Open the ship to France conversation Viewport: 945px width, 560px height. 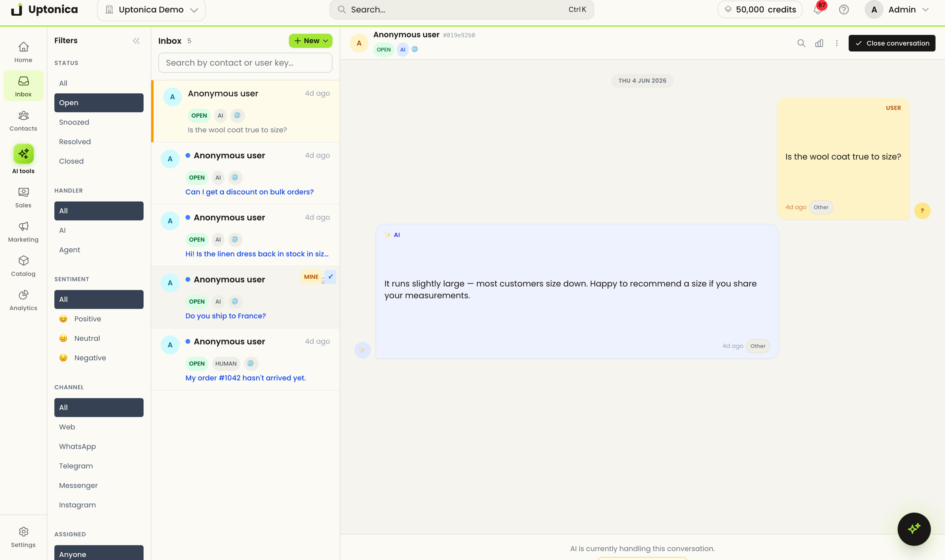pos(245,297)
